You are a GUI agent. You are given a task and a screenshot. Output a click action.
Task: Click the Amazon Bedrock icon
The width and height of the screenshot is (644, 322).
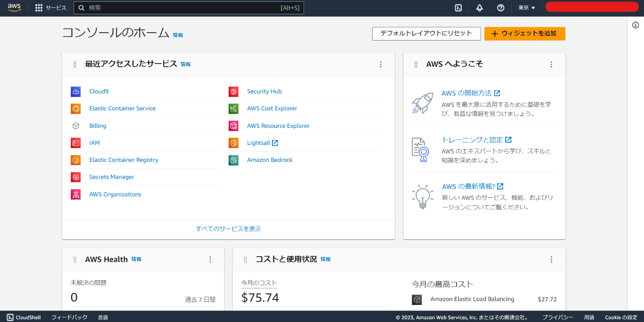click(234, 160)
